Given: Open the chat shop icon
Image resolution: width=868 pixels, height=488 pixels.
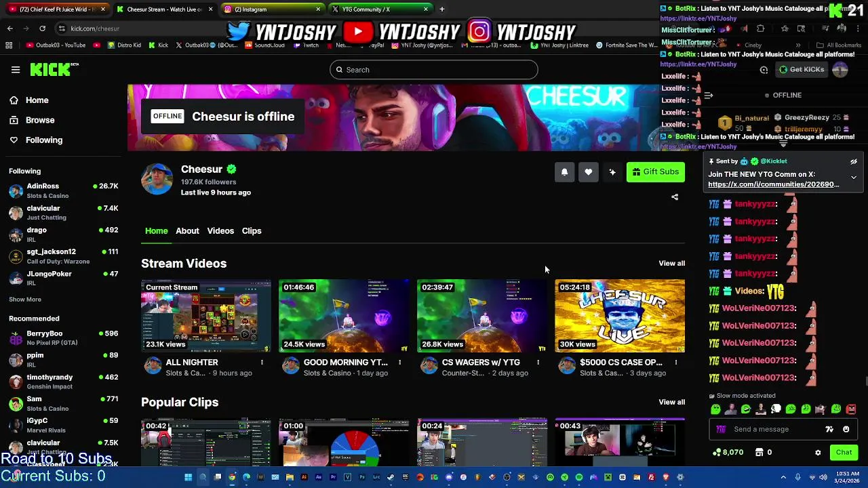Looking at the screenshot, I should point(759,453).
